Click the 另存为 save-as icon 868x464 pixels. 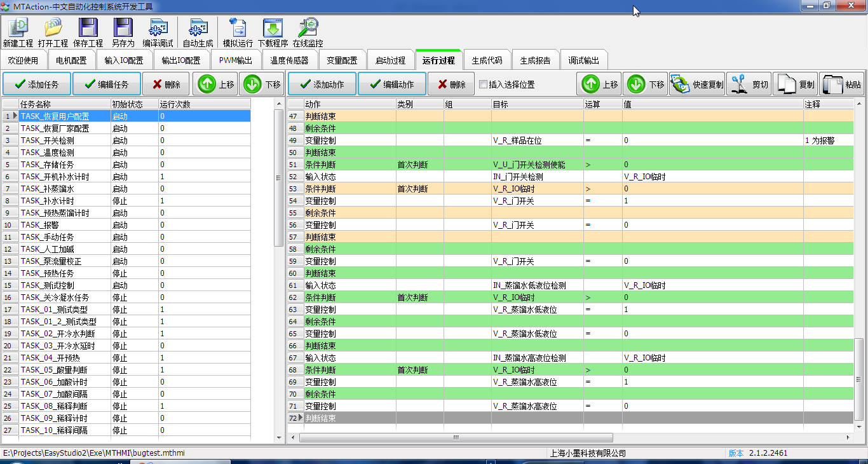click(x=123, y=28)
